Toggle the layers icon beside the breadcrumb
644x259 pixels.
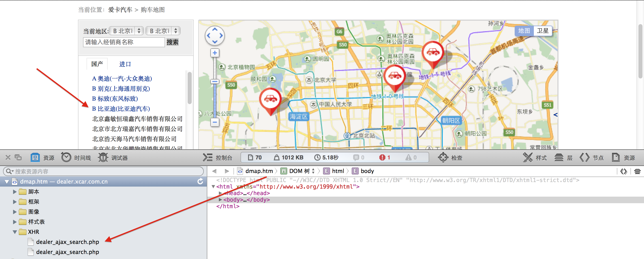point(637,171)
